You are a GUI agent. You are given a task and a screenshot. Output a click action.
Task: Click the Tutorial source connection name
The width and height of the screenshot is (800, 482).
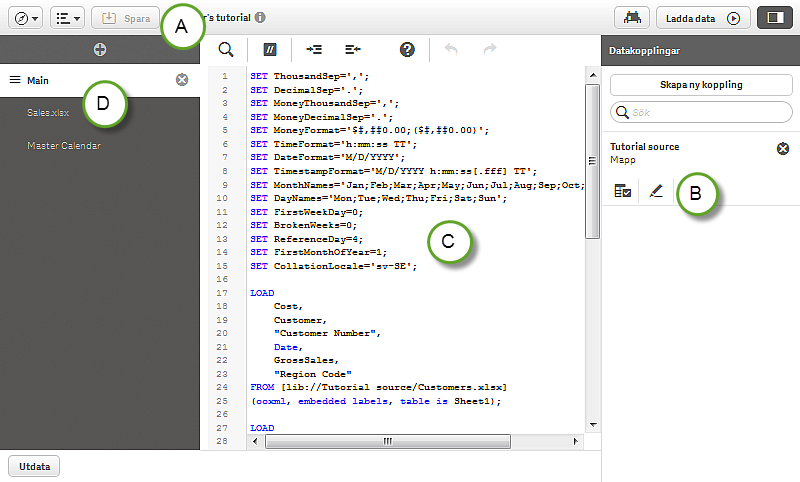tap(644, 147)
